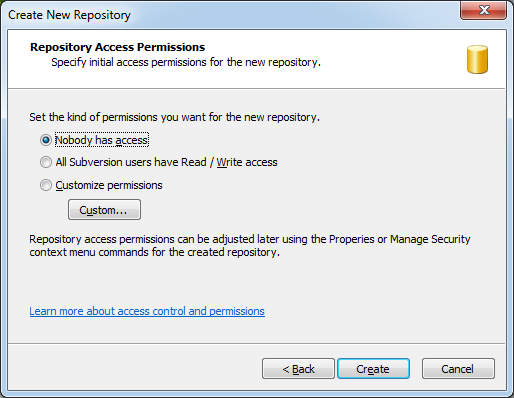Go to previous step with Back button

(x=298, y=369)
